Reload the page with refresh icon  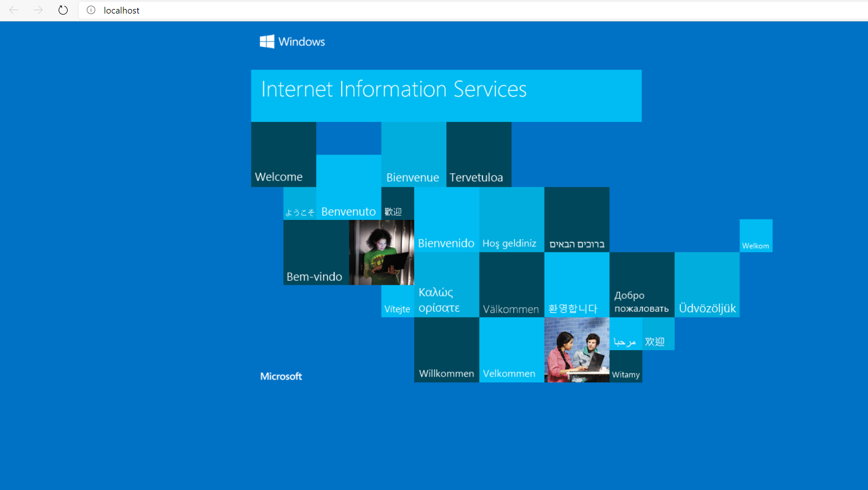(x=63, y=10)
